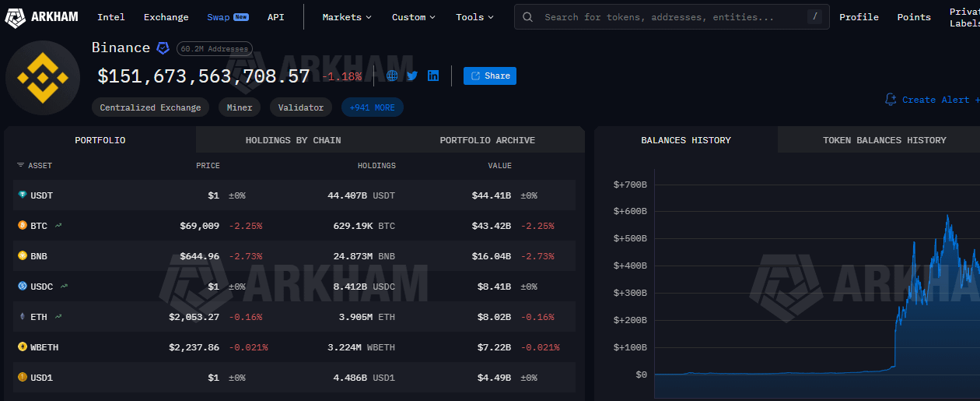Screen dimensions: 980x401
Task: Click the $4.49B USD1 value cell
Action: pyautogui.click(x=494, y=378)
